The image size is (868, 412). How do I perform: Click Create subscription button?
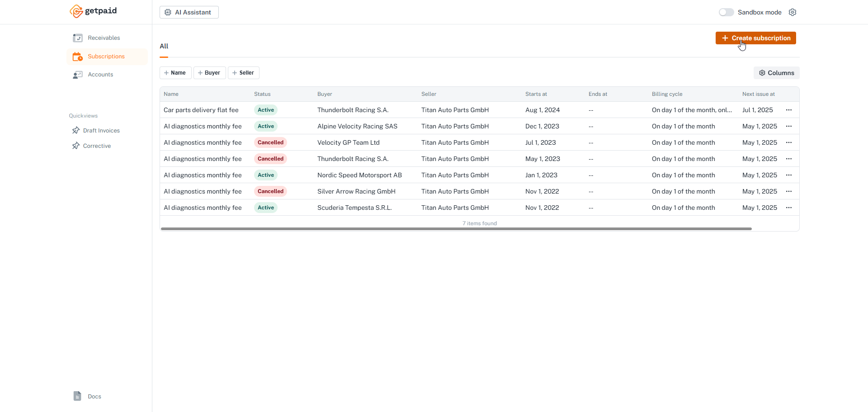pyautogui.click(x=756, y=38)
